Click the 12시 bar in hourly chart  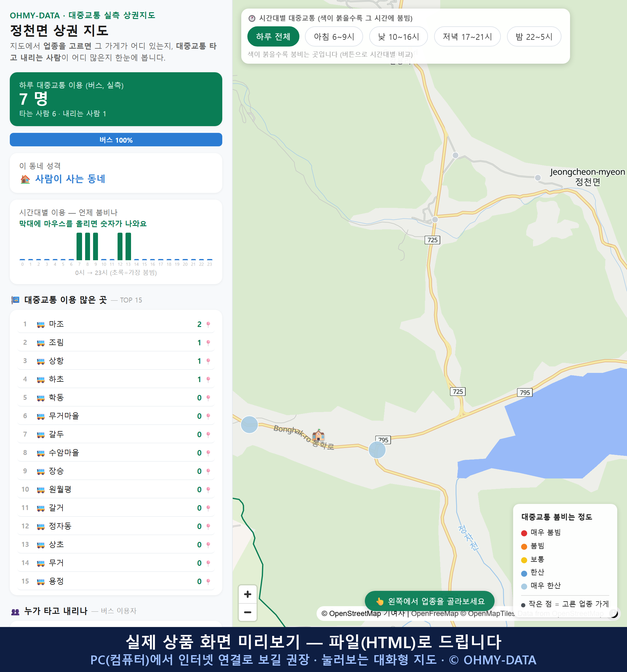pos(120,246)
